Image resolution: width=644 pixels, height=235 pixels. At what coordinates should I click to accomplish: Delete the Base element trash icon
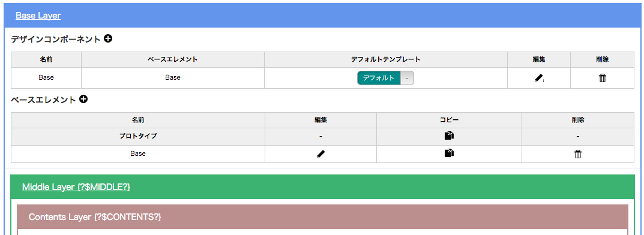pyautogui.click(x=578, y=154)
